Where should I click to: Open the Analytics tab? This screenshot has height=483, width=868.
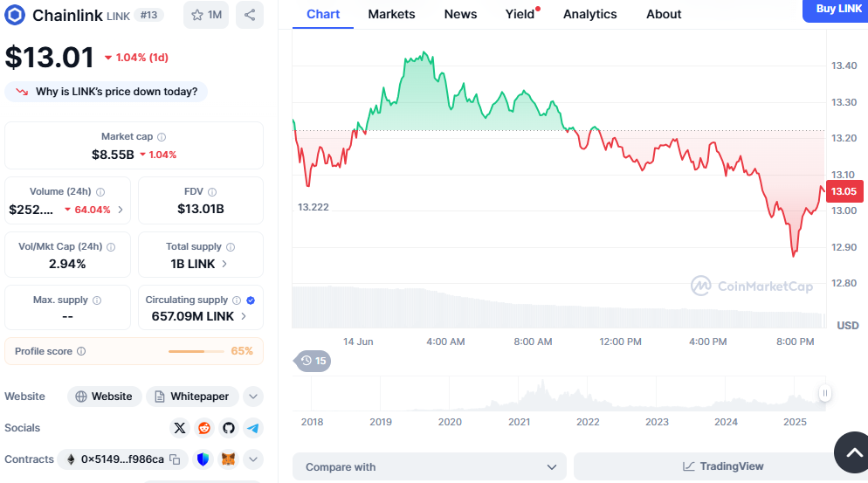[x=590, y=14]
